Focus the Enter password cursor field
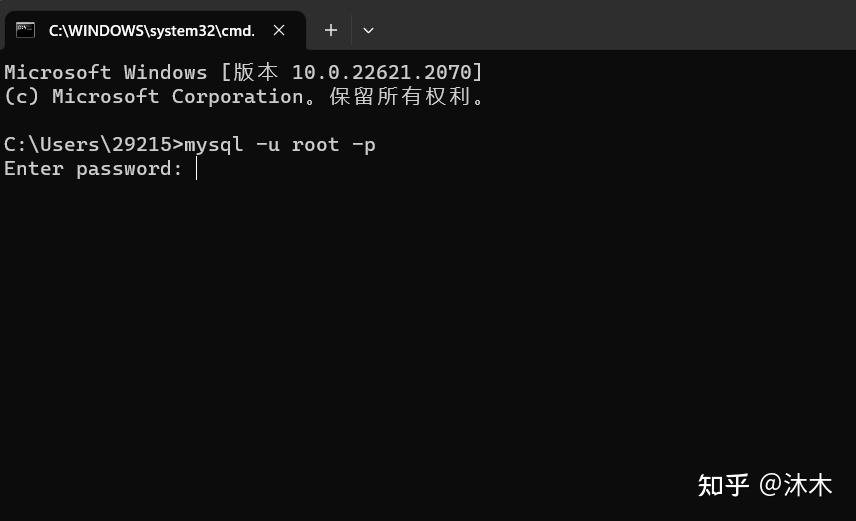Image resolution: width=856 pixels, height=521 pixels. [x=198, y=169]
